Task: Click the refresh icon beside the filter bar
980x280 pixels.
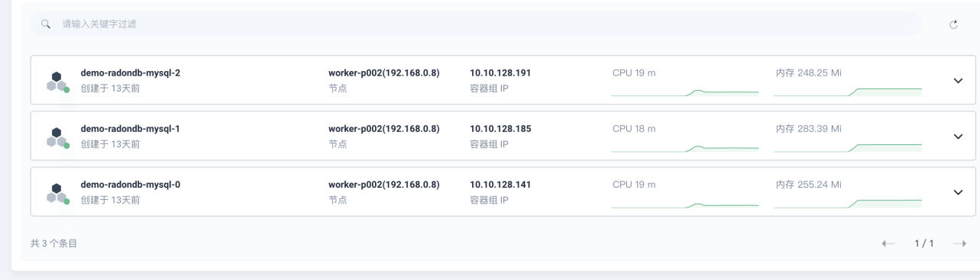Action: [x=953, y=24]
